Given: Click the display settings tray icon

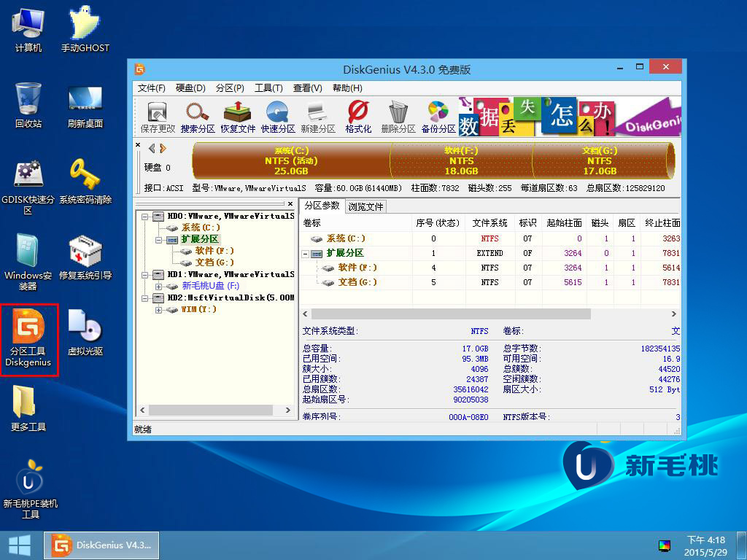Looking at the screenshot, I should pos(664,545).
